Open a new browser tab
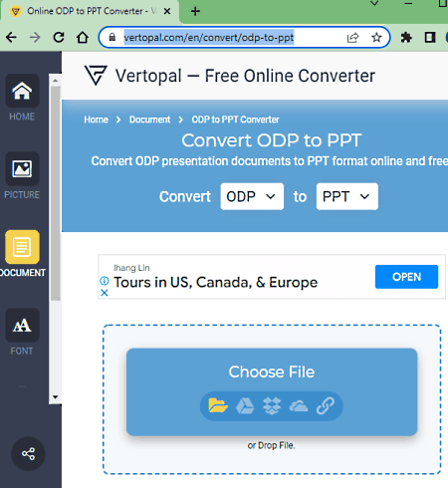The width and height of the screenshot is (448, 488). tap(195, 11)
